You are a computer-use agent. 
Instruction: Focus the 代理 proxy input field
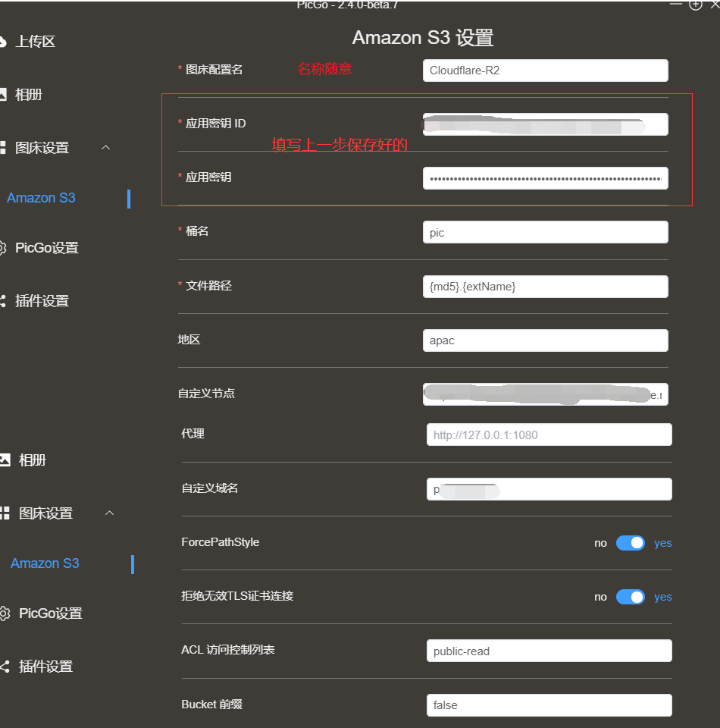pos(549,435)
